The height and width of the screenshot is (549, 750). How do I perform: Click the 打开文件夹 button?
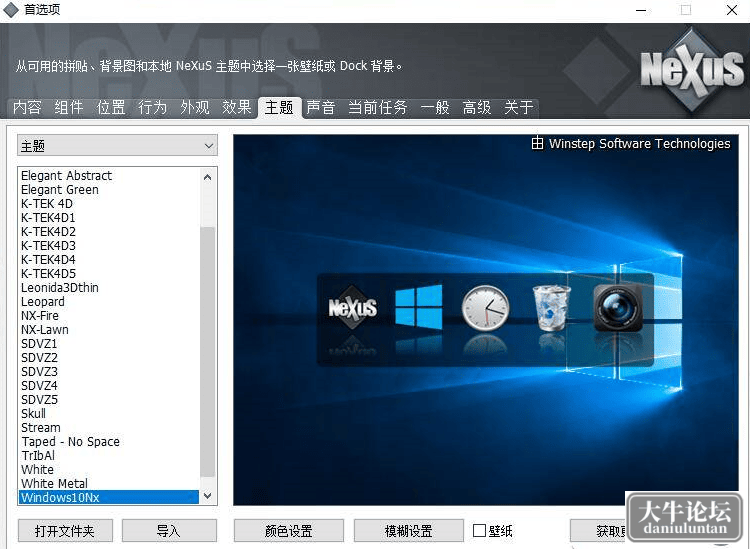pyautogui.click(x=65, y=531)
